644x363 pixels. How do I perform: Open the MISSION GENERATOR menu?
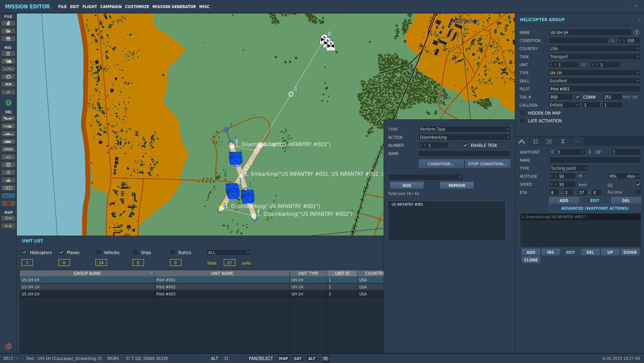(174, 6)
